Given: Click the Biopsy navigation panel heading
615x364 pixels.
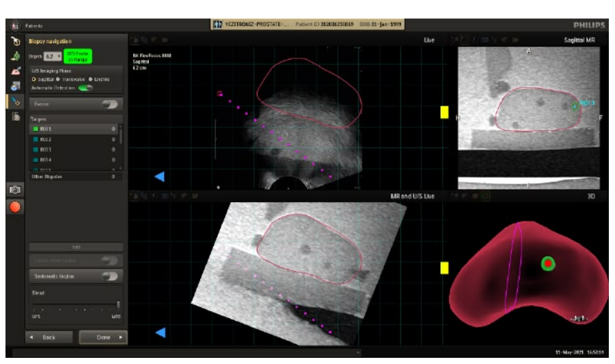Looking at the screenshot, I should (50, 41).
